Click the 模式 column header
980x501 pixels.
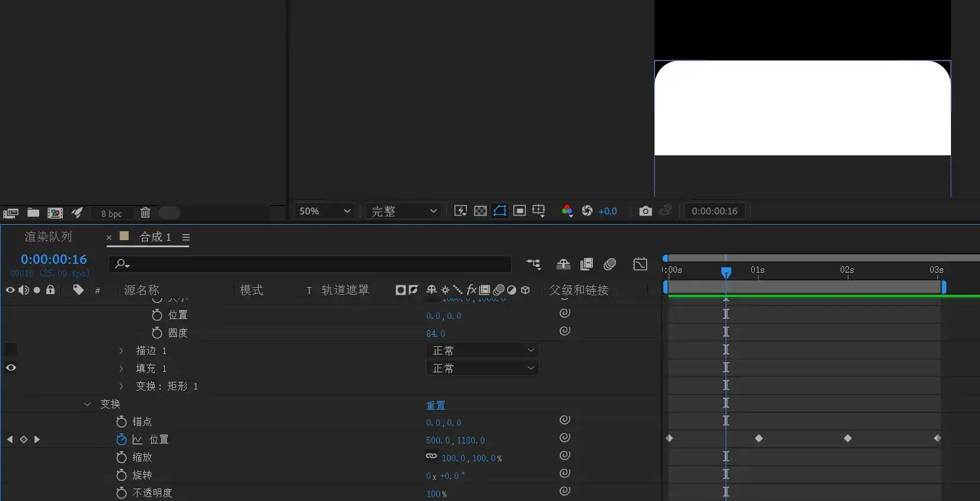click(x=251, y=290)
